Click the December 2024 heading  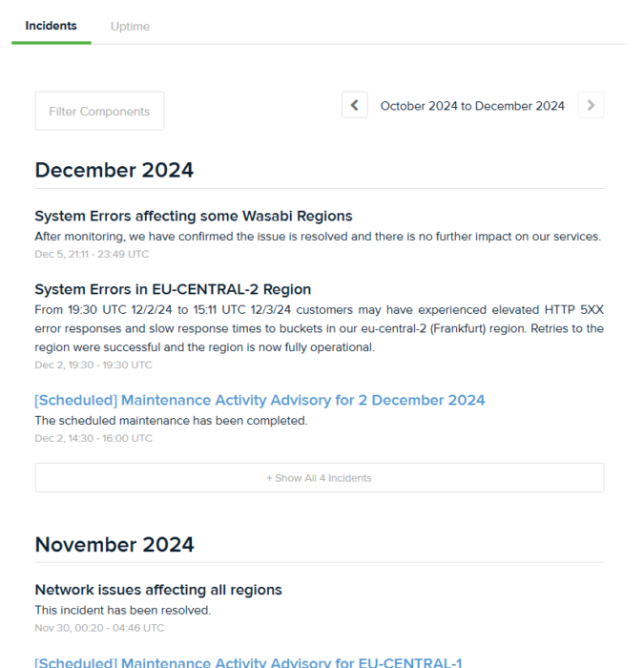(114, 170)
